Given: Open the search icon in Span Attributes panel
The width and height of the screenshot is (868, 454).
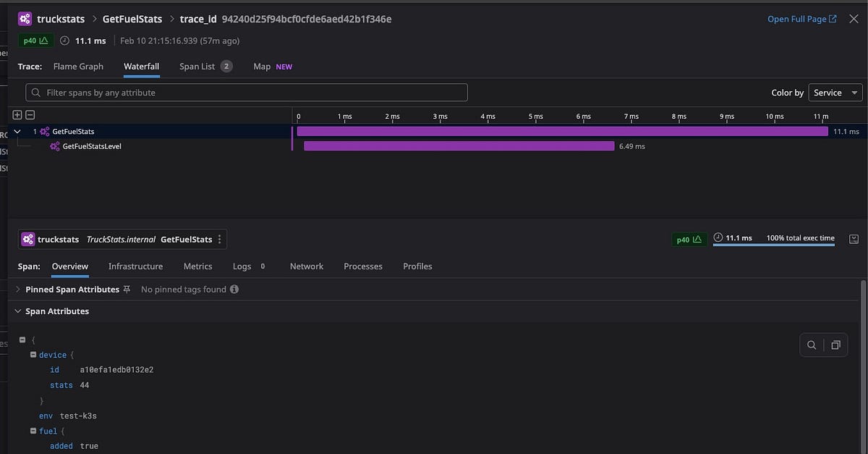Looking at the screenshot, I should click(x=811, y=345).
